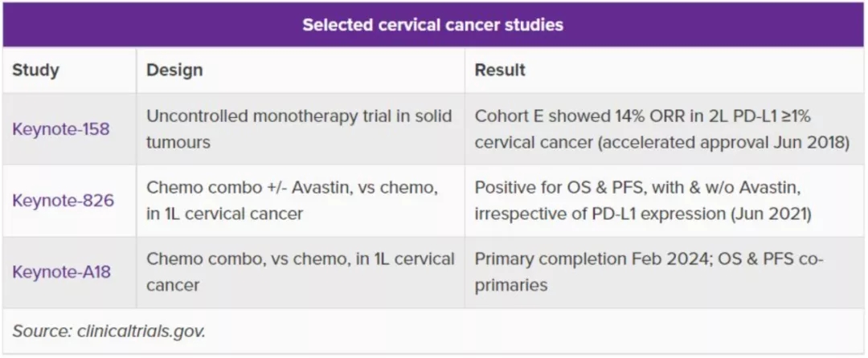Select the Design column header

[174, 70]
